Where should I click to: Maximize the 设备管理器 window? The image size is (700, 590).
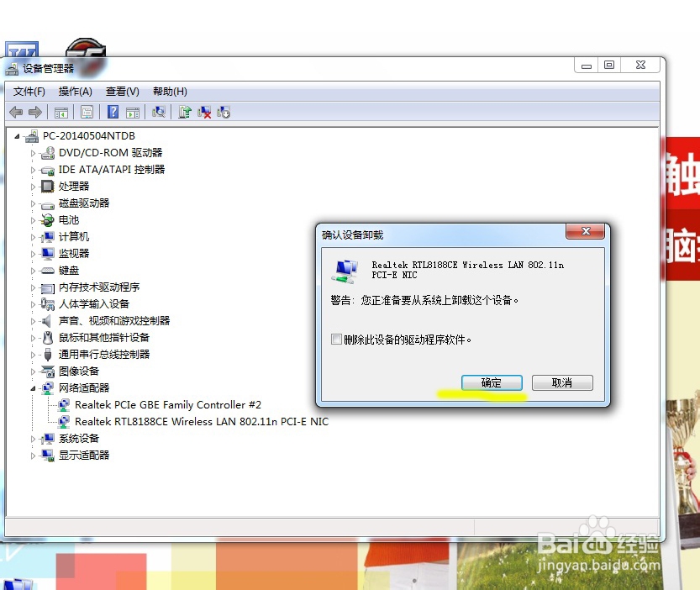[609, 66]
